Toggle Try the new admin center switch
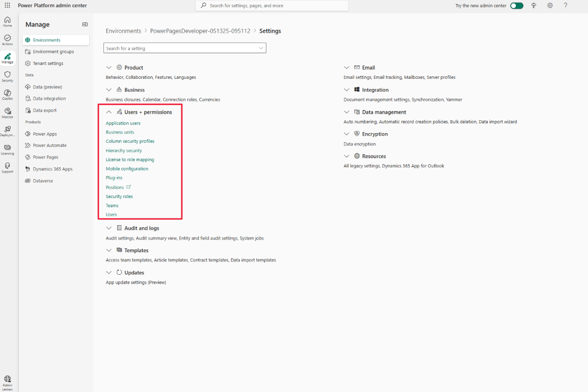 (x=517, y=6)
